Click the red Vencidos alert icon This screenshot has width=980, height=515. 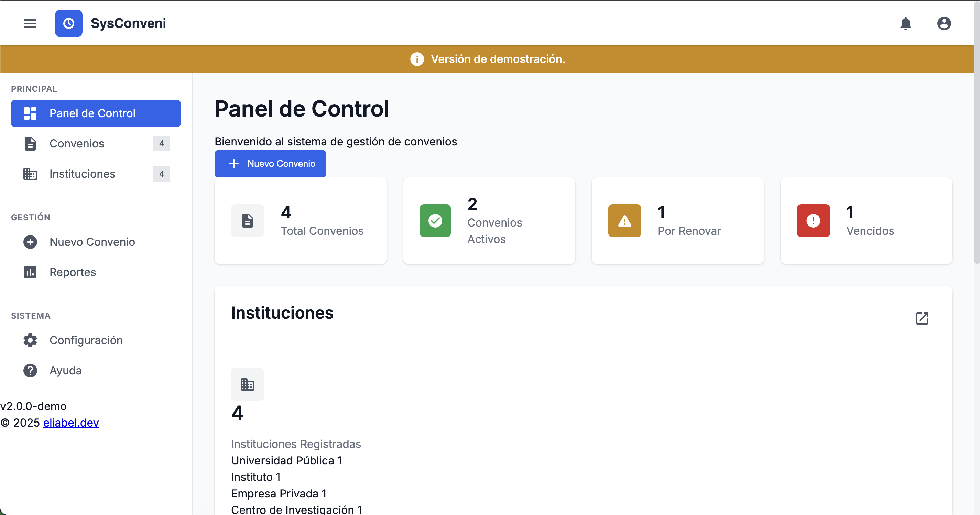point(813,221)
